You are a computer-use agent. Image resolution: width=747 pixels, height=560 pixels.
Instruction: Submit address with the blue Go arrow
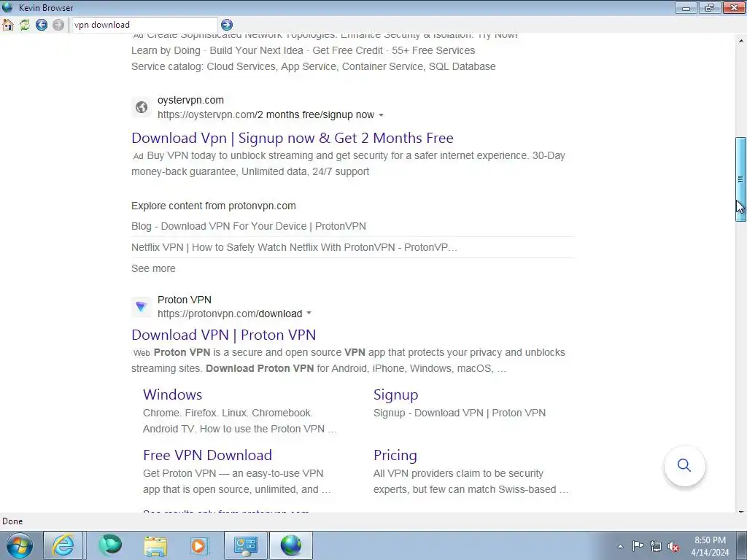[227, 25]
